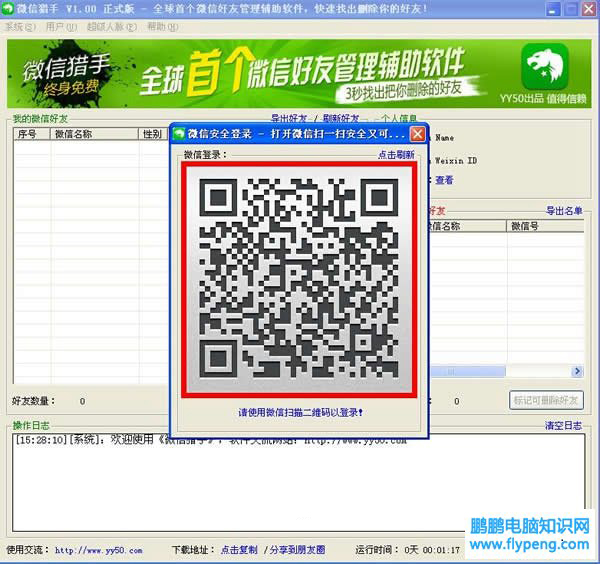600x564 pixels.
Task: Click the 序号 column header
Action: tap(32, 134)
